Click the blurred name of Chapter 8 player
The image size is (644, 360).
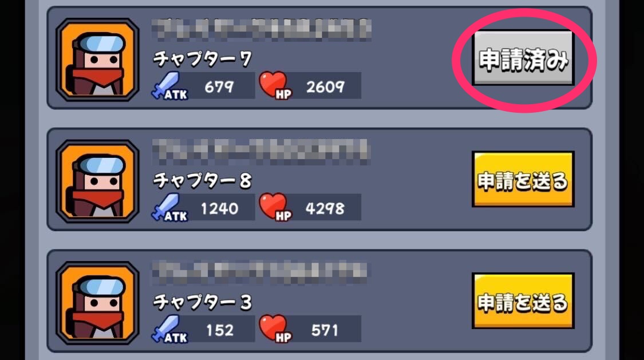[x=262, y=151]
